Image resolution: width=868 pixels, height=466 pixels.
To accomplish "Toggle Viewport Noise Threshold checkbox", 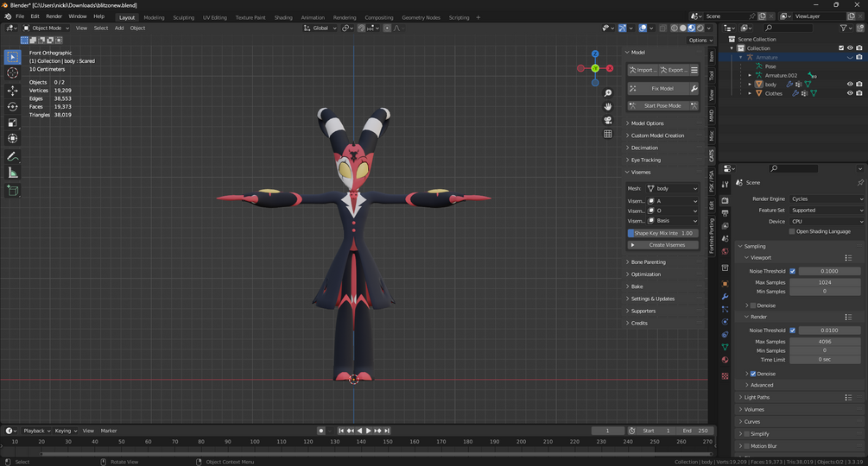I will (793, 272).
